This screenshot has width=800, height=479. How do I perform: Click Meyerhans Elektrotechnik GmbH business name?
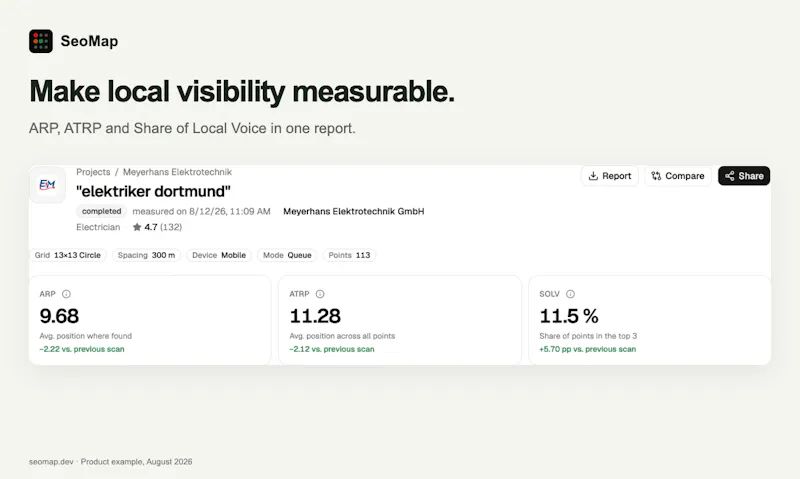[354, 211]
